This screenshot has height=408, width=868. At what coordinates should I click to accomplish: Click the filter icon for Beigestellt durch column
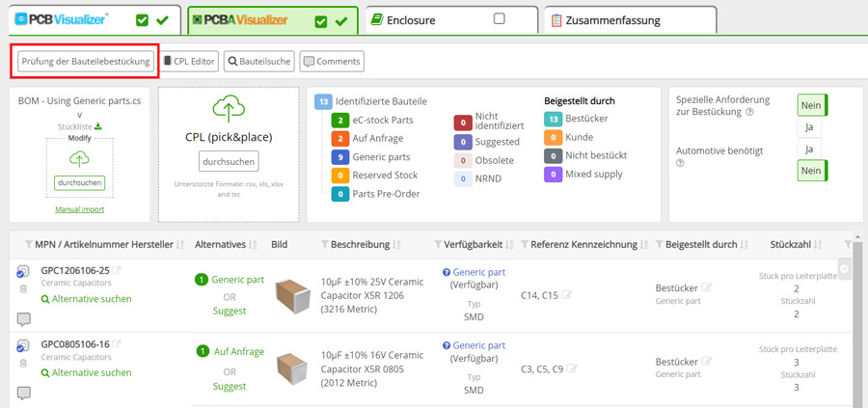[660, 245]
